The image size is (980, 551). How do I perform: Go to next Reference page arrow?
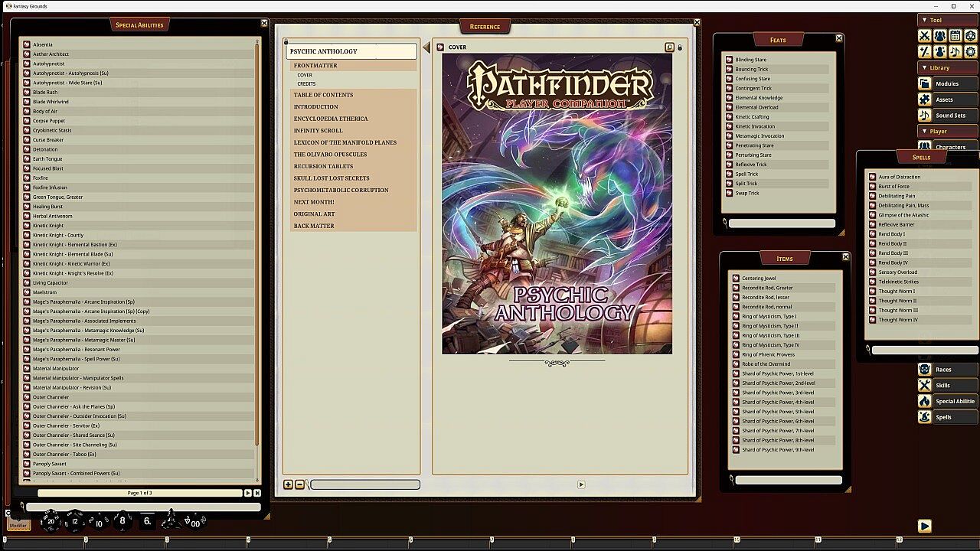pos(581,484)
